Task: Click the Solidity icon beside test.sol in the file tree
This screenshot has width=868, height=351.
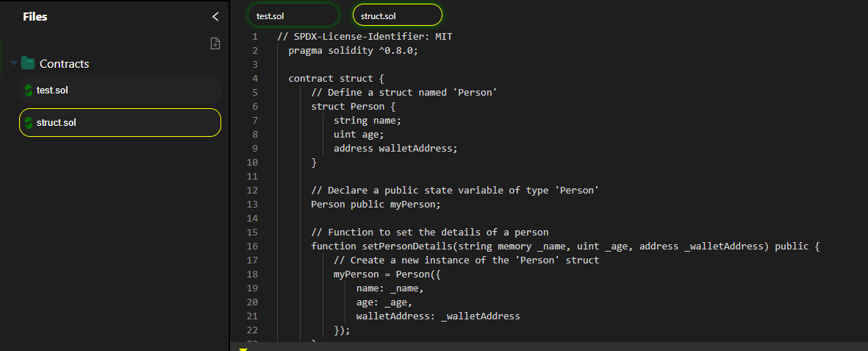Action: [x=29, y=91]
